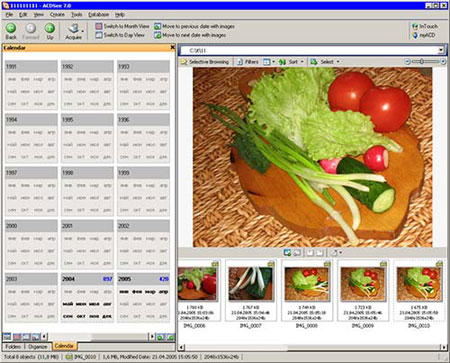
Task: Switch to Day View
Action: pos(120,35)
